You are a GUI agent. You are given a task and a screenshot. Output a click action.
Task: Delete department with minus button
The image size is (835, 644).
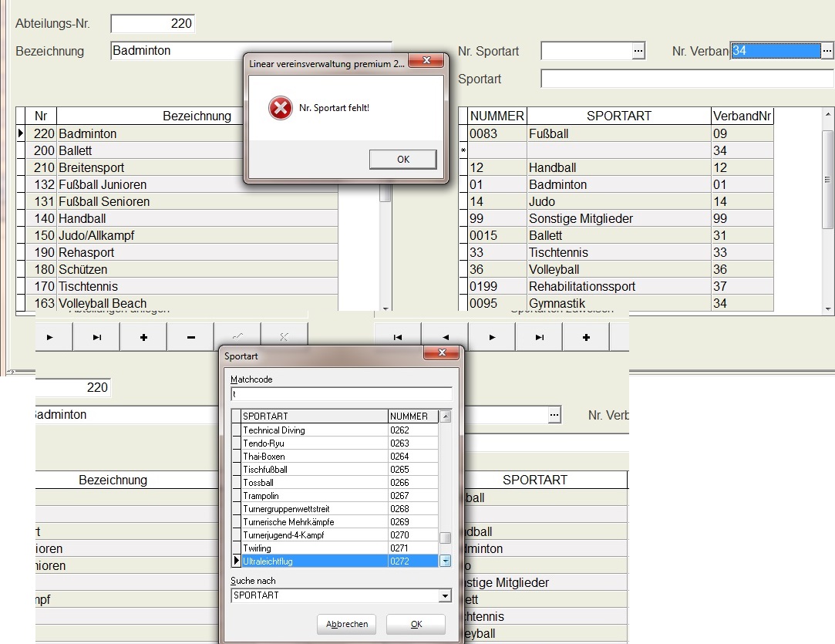190,337
